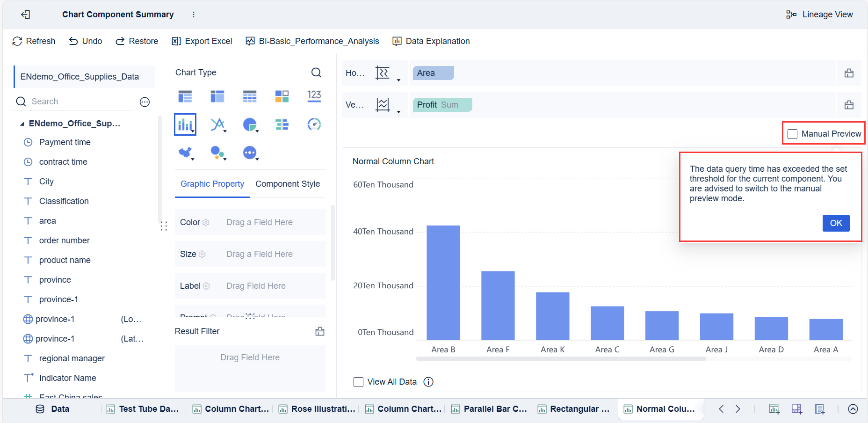Select the group table chart type icon
The width and height of the screenshot is (868, 423).
coord(185,96)
